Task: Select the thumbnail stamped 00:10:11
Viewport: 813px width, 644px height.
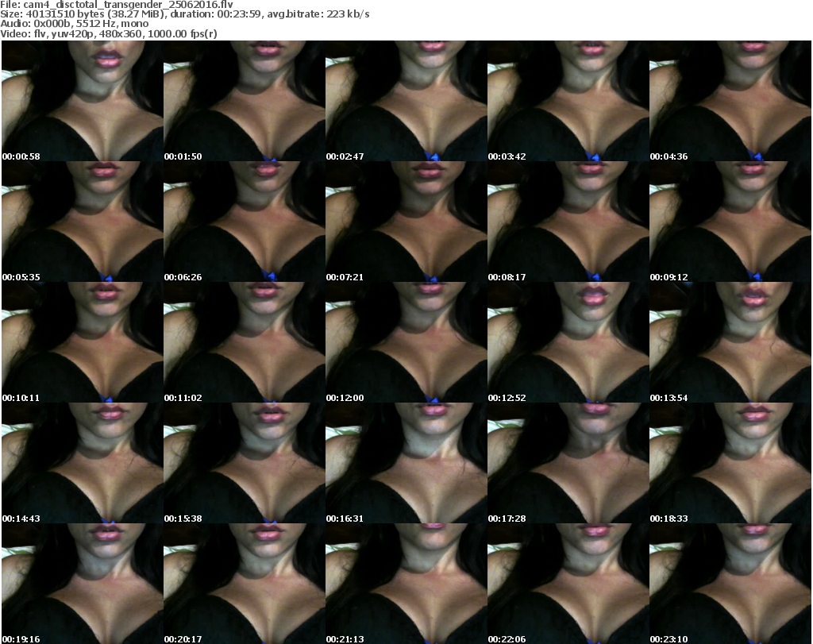Action: [x=83, y=342]
